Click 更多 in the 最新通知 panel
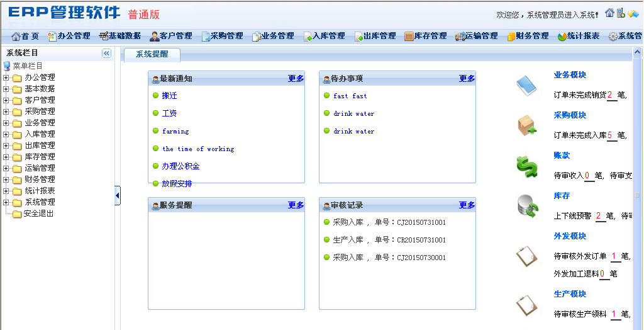 click(x=296, y=79)
